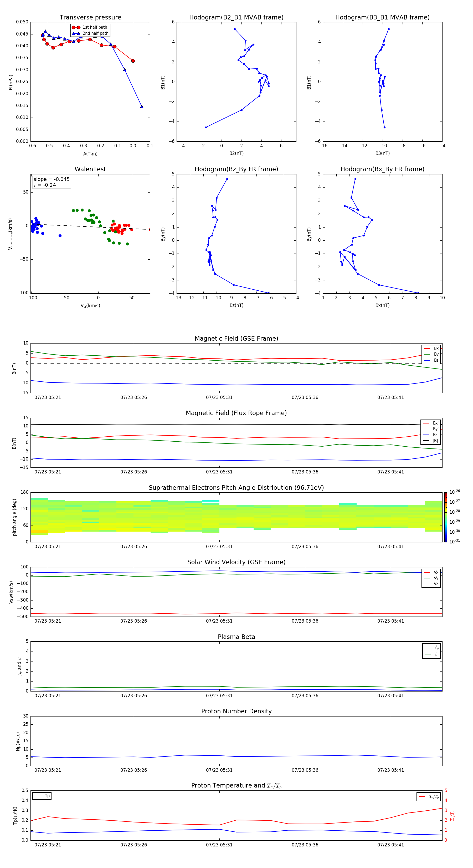Click 'pitch angle (deg)' axis label
This screenshot has height=868, width=473.
tap(14, 517)
